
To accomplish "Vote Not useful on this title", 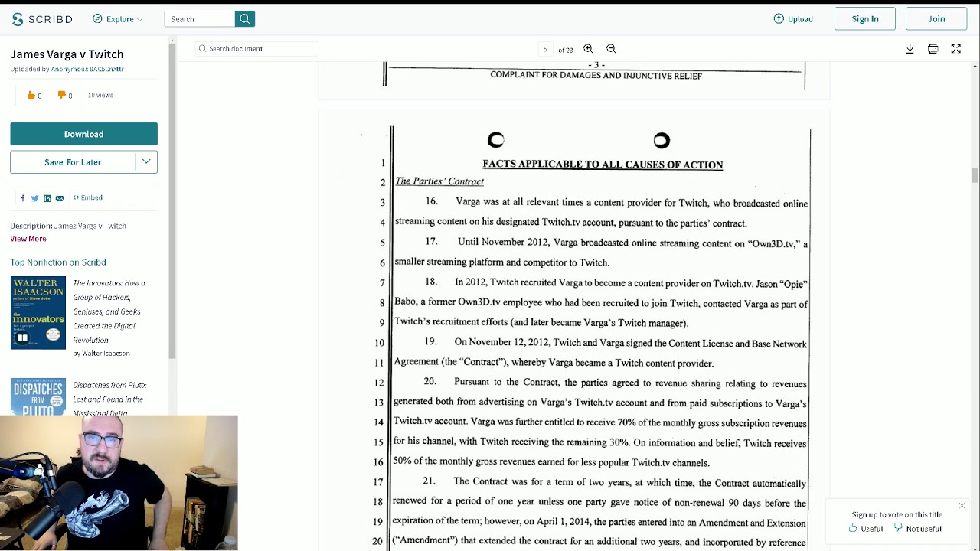I will click(x=917, y=529).
